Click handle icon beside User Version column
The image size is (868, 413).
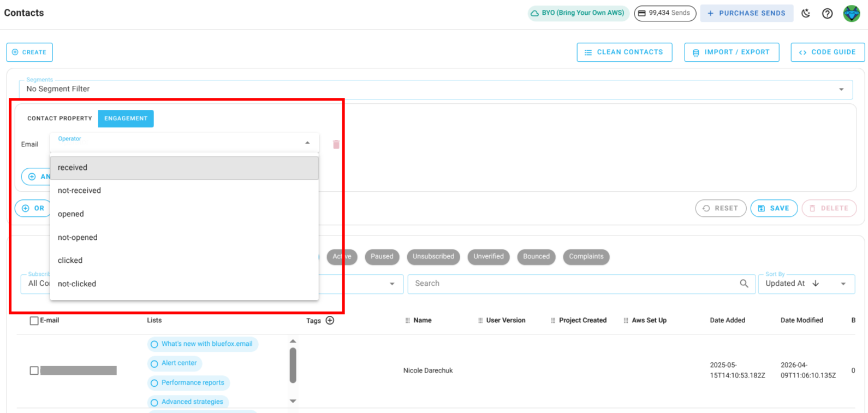click(480, 321)
